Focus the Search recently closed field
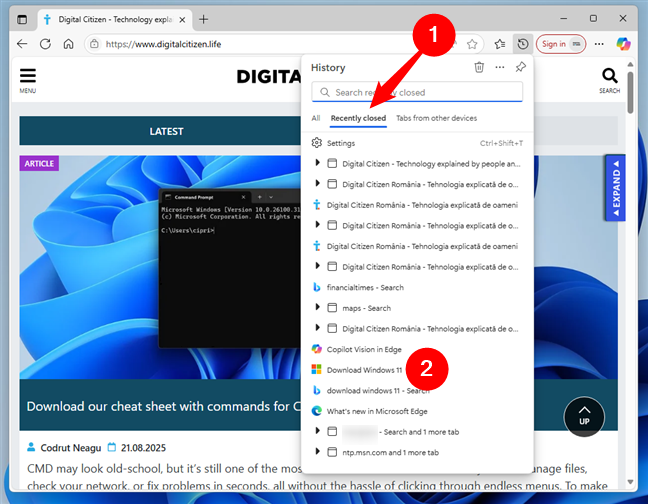The height and width of the screenshot is (504, 648). click(417, 92)
